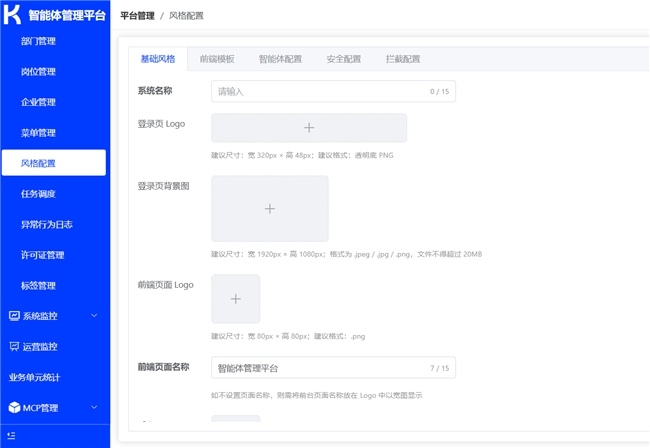The width and height of the screenshot is (650, 448).
Task: Collapse the sidebar using the bottom fold icon
Action: (x=11, y=437)
